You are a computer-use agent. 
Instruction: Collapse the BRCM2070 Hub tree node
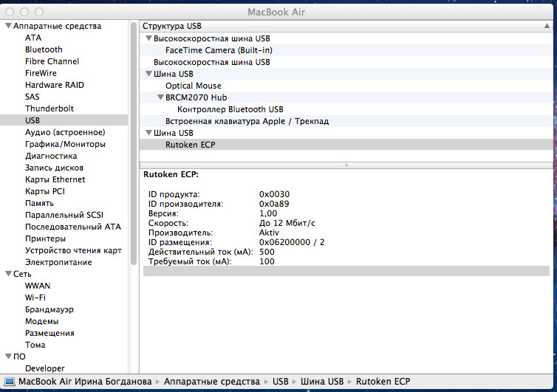point(160,97)
